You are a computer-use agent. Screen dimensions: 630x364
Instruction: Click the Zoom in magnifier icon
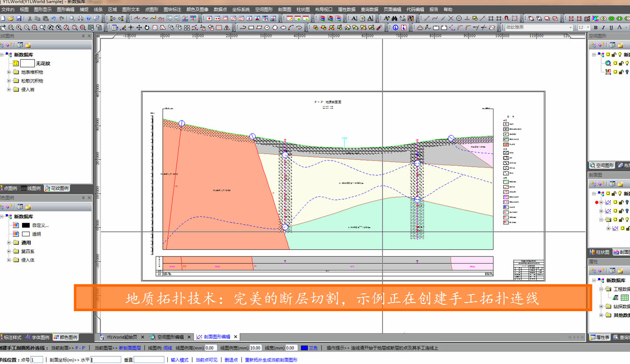19,27
